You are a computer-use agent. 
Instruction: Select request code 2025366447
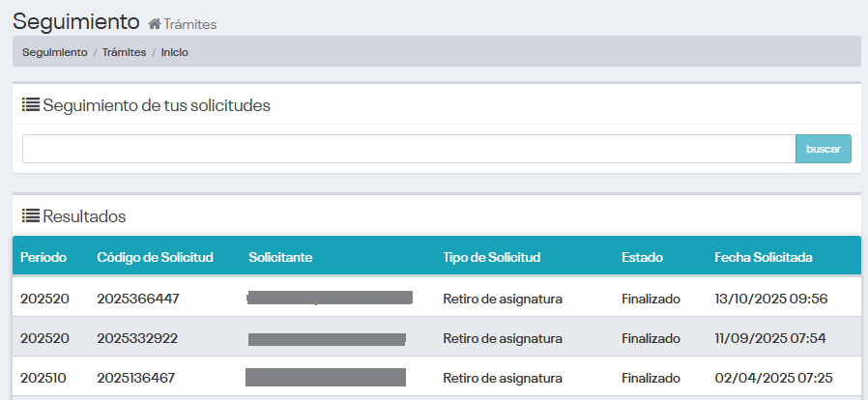point(138,299)
